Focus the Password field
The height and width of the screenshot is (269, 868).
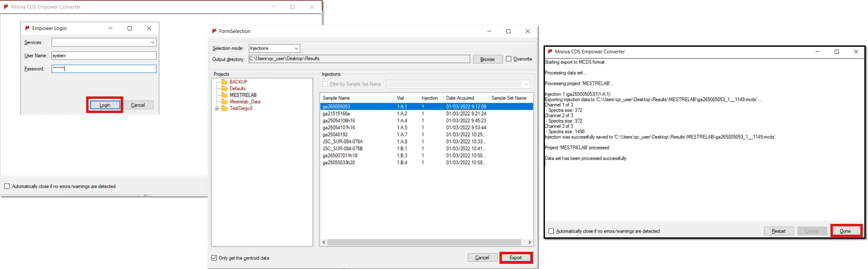pos(104,69)
